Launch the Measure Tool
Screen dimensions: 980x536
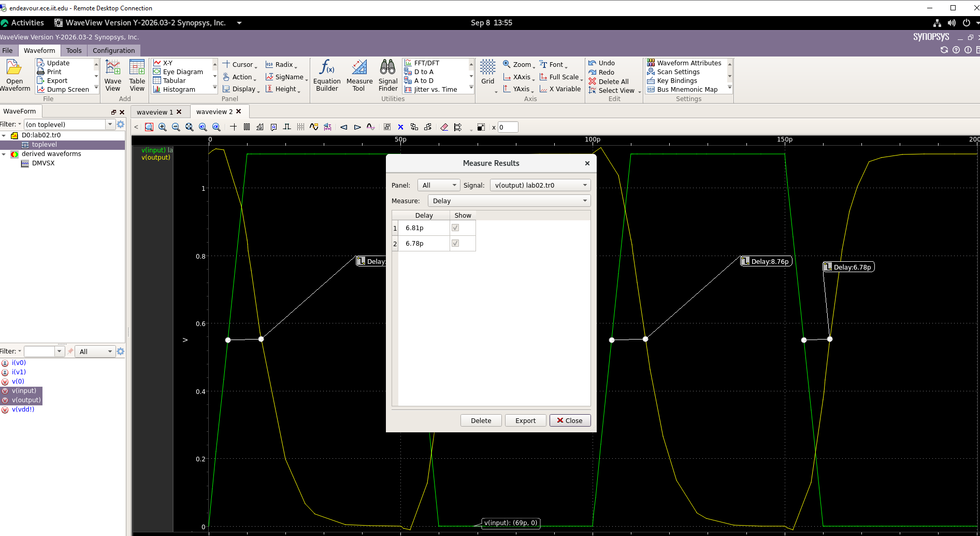click(359, 76)
